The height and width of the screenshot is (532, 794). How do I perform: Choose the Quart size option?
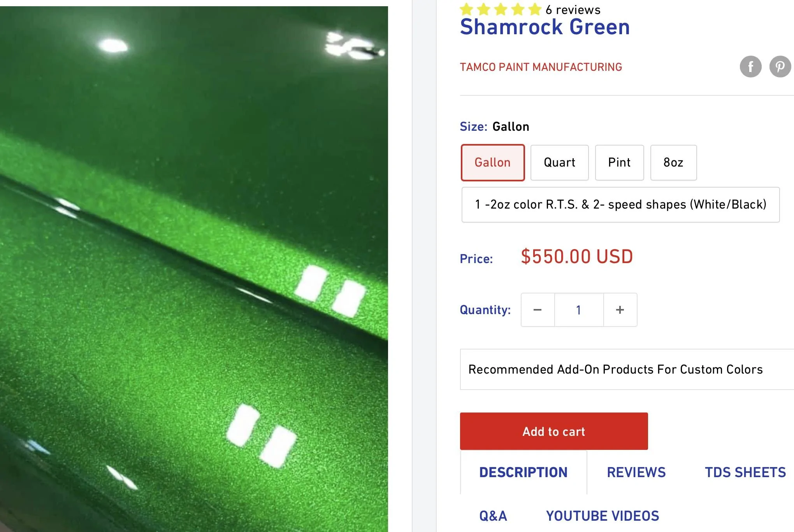[559, 163]
